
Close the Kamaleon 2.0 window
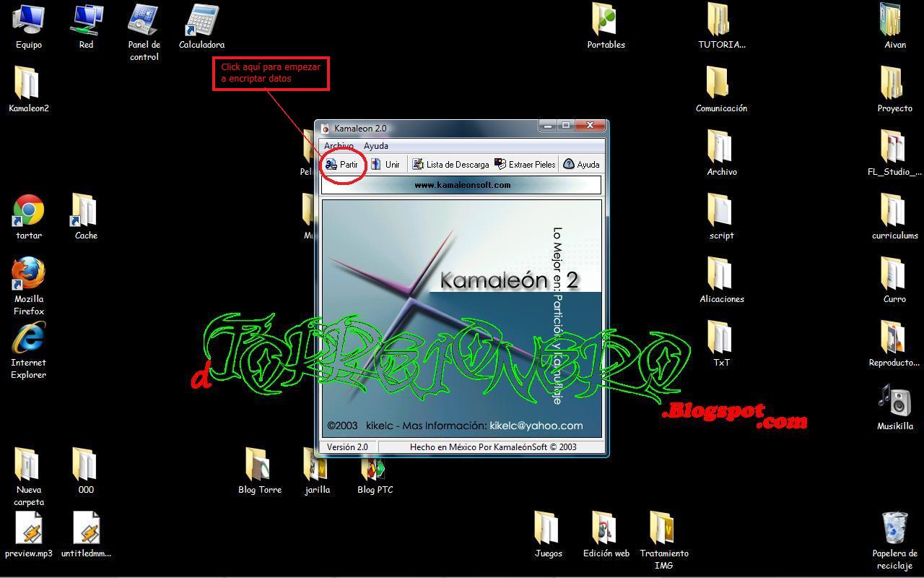click(x=590, y=126)
